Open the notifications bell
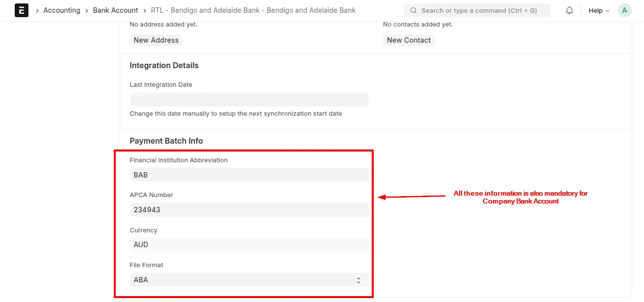 click(569, 10)
